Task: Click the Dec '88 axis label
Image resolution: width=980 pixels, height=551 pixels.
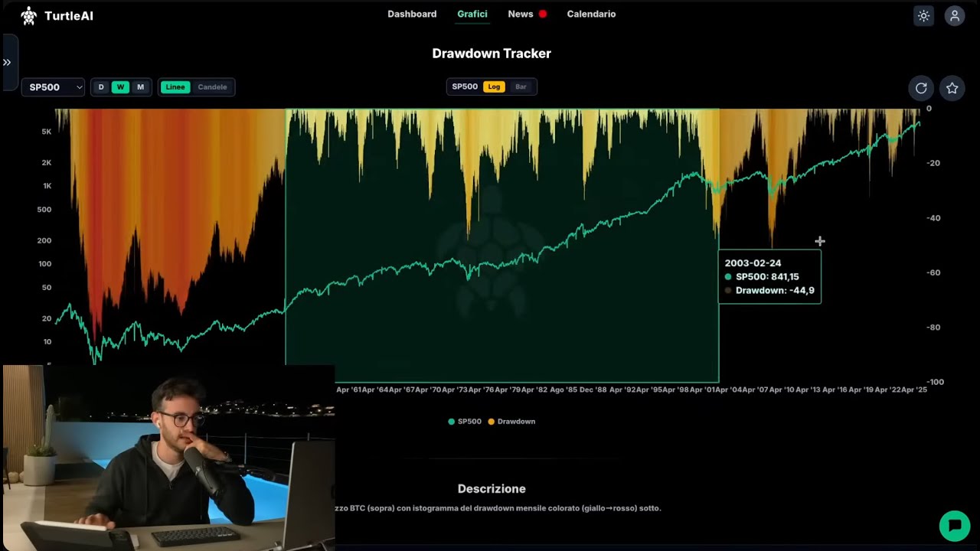Action: pos(593,390)
